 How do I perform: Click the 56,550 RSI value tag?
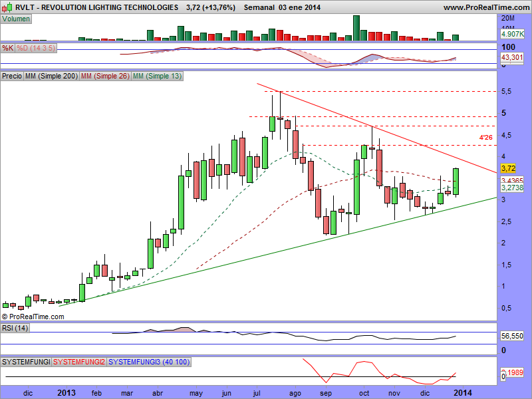pyautogui.click(x=512, y=336)
